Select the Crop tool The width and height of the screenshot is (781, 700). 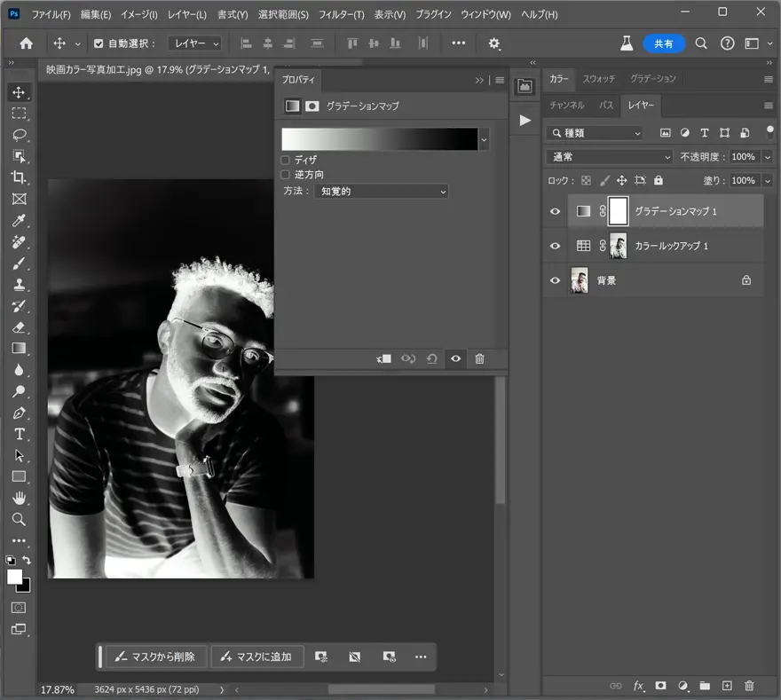(19, 177)
